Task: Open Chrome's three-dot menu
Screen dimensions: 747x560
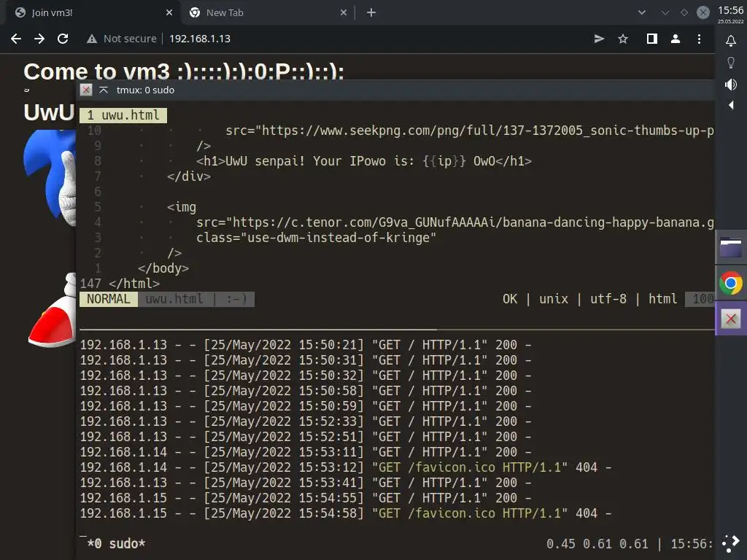Action: pyautogui.click(x=699, y=39)
